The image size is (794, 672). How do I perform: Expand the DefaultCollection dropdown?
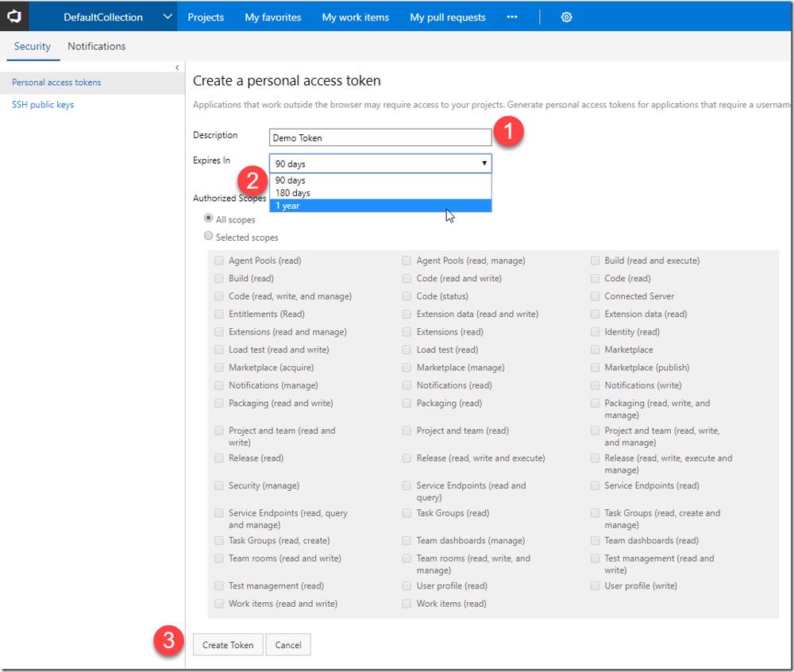(168, 17)
